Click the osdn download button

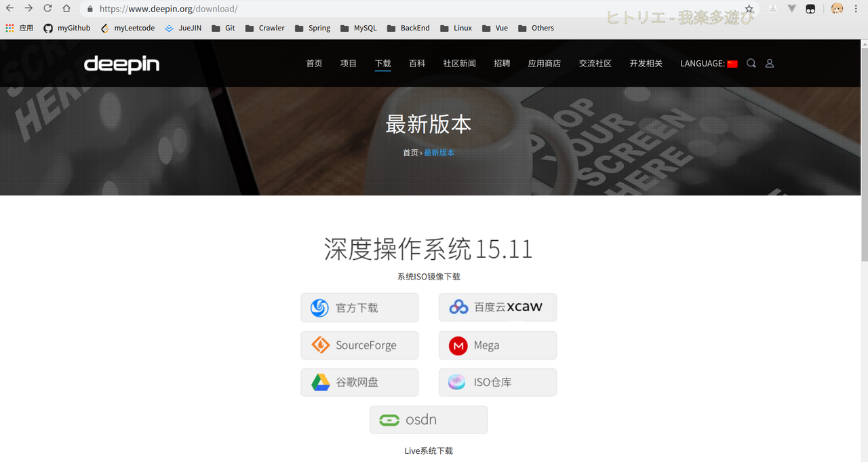tap(429, 420)
